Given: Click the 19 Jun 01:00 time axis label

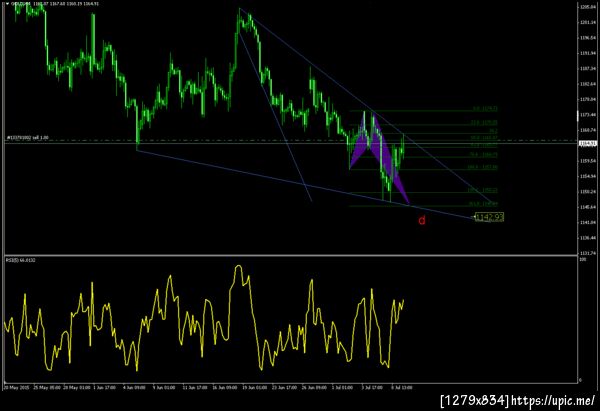Looking at the screenshot, I should tap(254, 388).
